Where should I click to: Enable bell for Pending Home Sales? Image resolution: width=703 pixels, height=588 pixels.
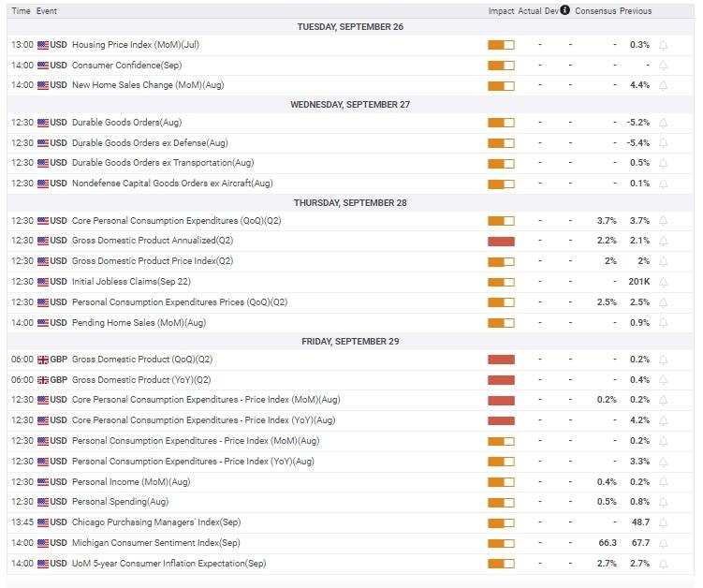point(663,323)
